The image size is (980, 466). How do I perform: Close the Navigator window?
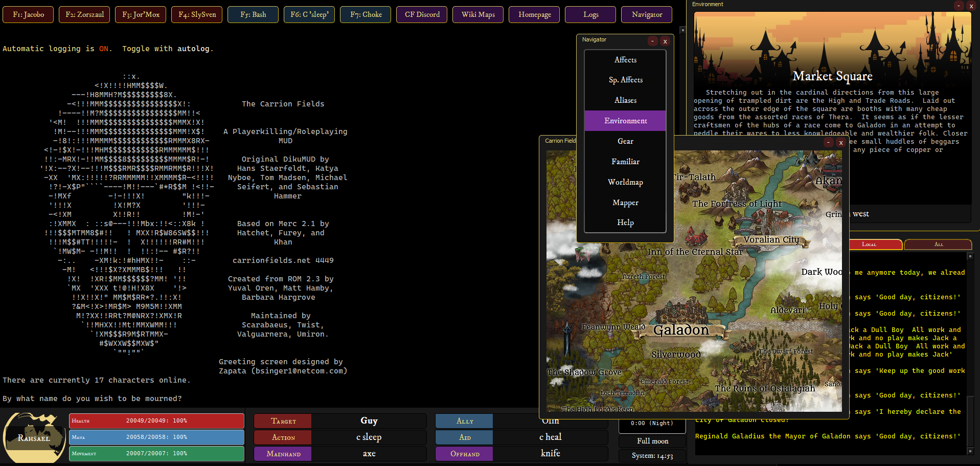(x=665, y=41)
